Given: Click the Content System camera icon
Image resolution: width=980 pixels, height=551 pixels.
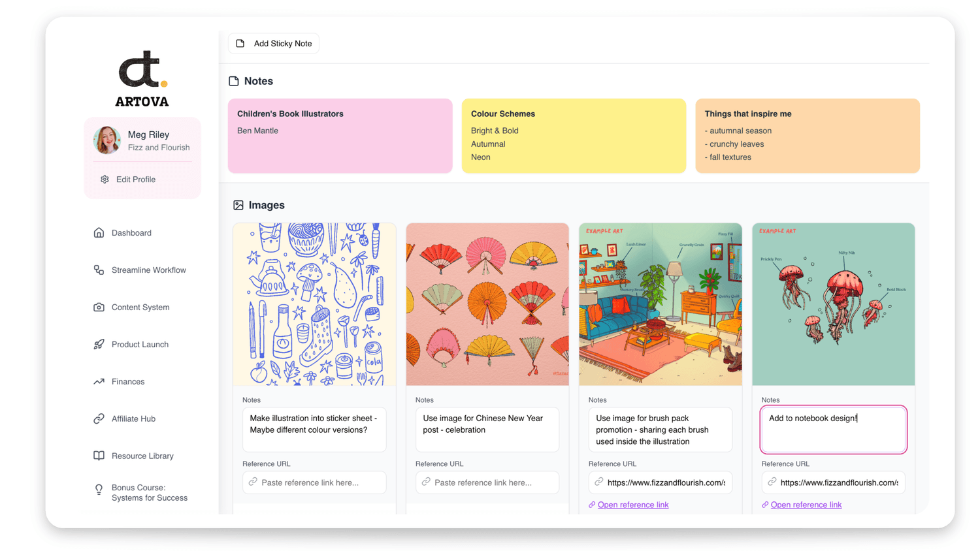Looking at the screenshot, I should point(99,307).
